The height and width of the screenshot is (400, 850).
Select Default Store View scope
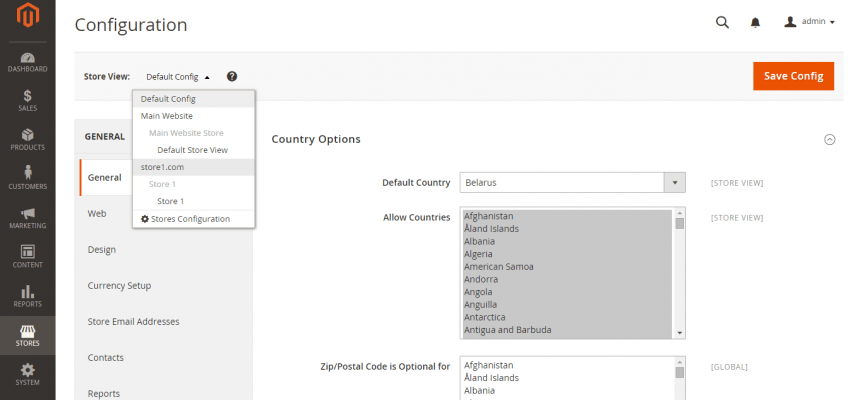(x=194, y=150)
